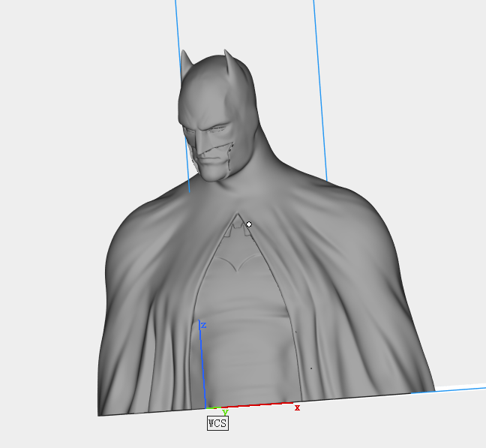Click the green Y axis label
Screen dimensions: 486x448
pos(225,412)
